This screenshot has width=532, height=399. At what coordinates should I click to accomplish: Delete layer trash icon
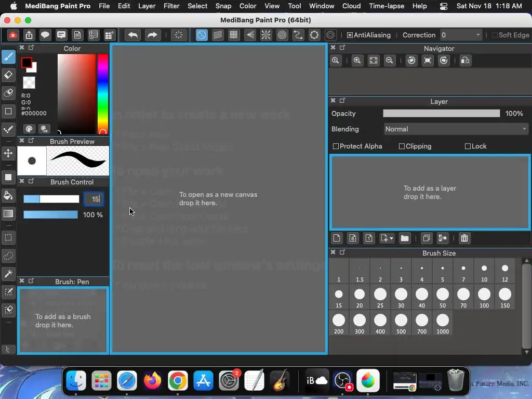[x=464, y=238]
